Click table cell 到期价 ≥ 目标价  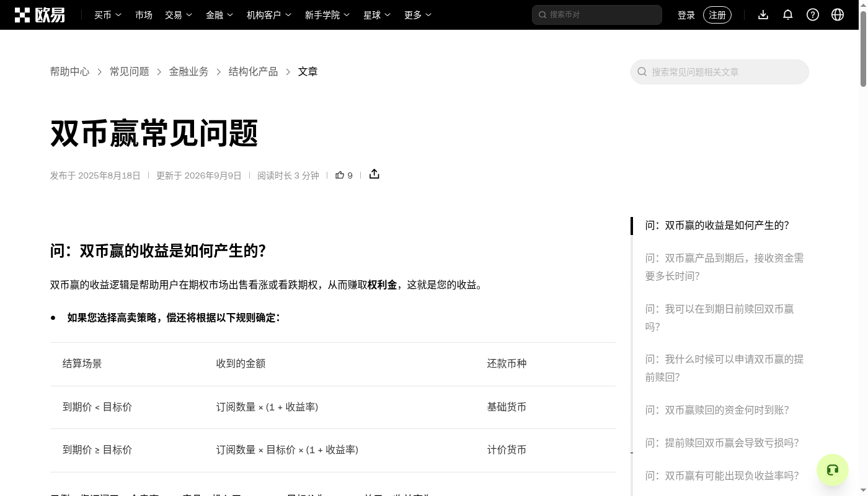97,450
